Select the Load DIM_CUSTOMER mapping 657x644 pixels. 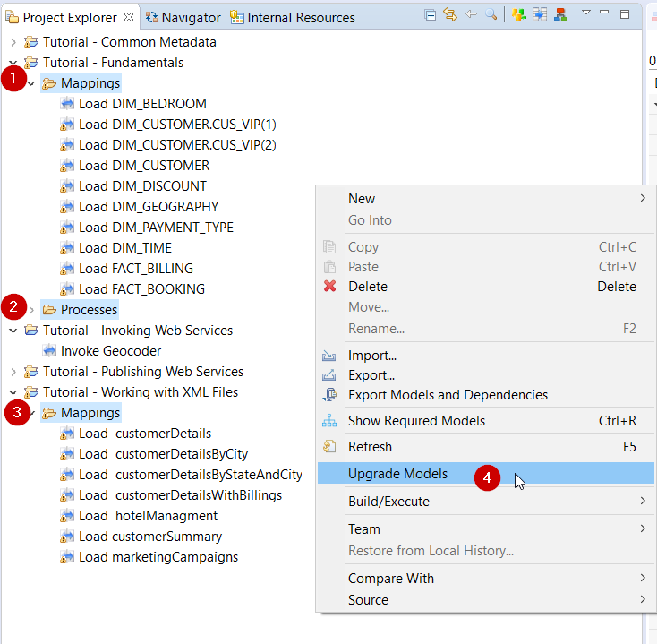click(144, 166)
